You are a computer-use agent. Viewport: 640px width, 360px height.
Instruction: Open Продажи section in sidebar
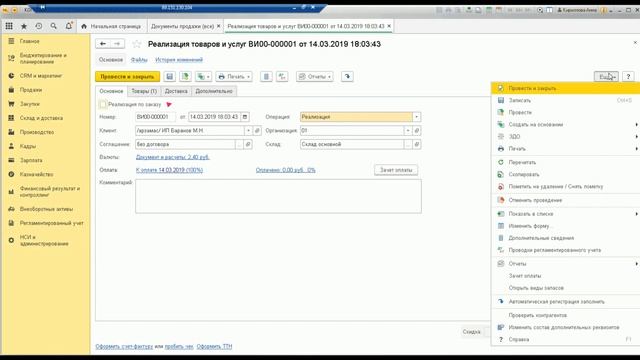31,90
